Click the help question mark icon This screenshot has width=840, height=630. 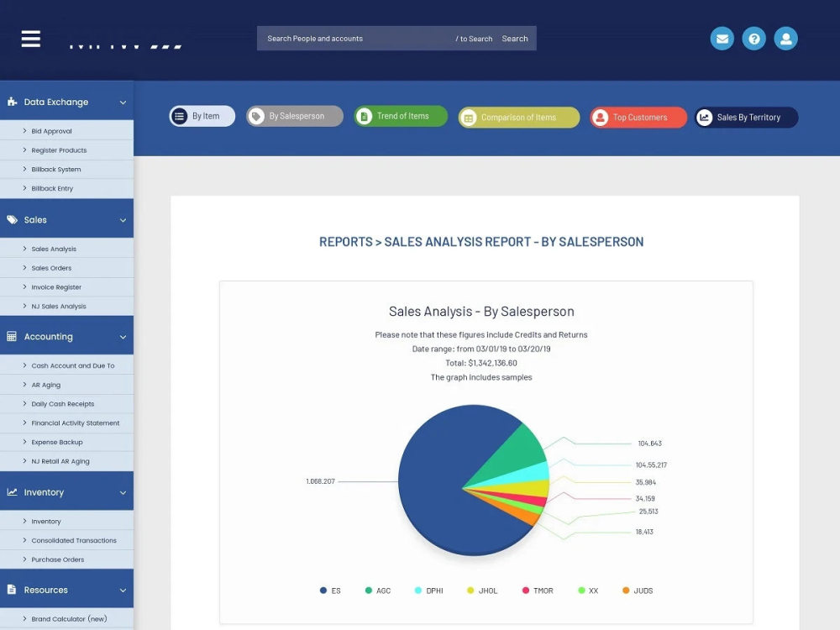[x=753, y=38]
